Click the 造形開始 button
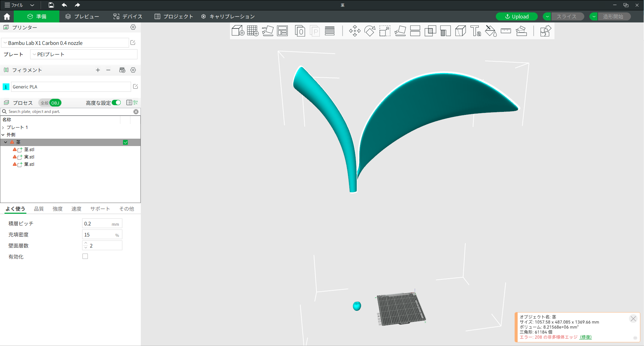The width and height of the screenshot is (644, 346). pos(614,16)
